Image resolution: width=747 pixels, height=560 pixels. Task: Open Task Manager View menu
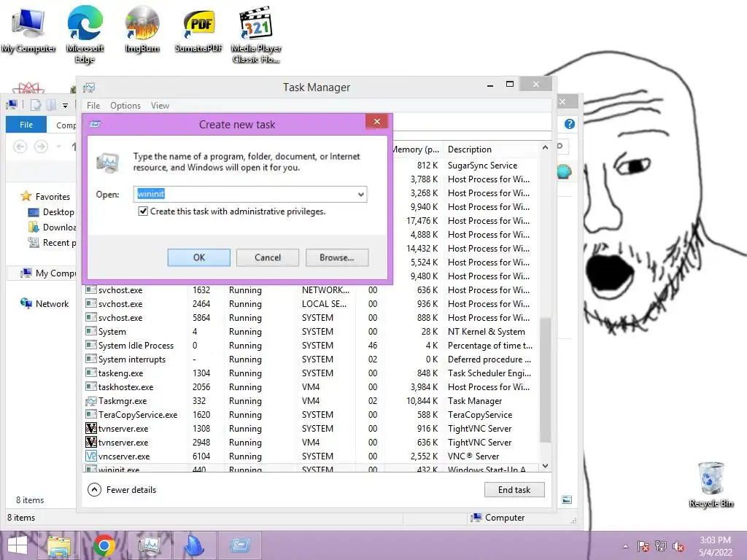pyautogui.click(x=160, y=106)
